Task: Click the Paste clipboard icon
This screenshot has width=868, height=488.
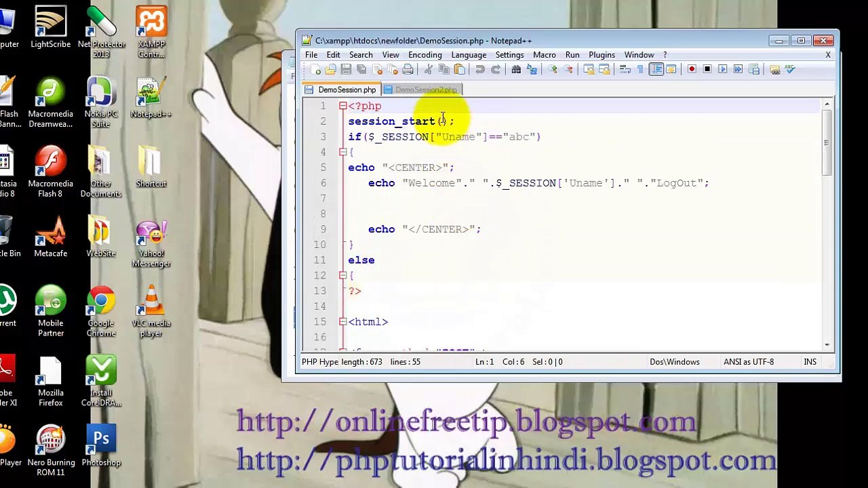Action: click(459, 69)
